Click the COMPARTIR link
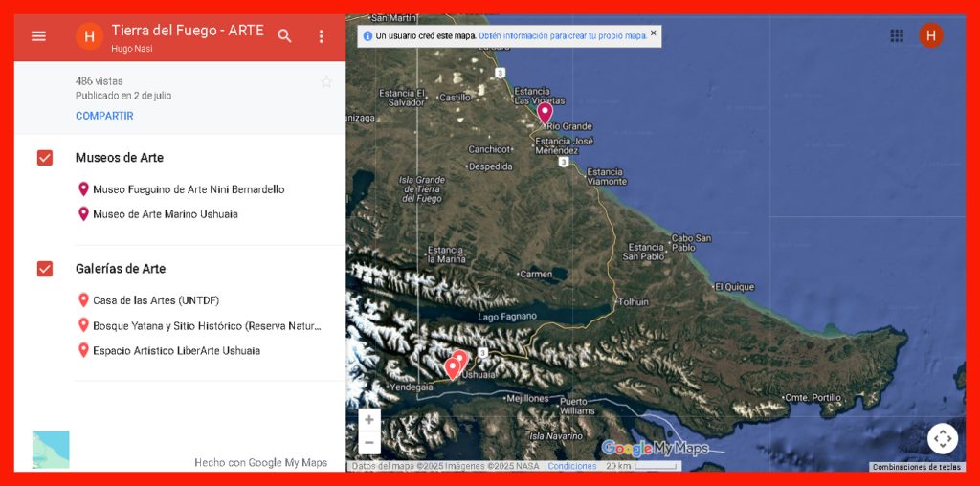980x486 pixels. pos(104,116)
